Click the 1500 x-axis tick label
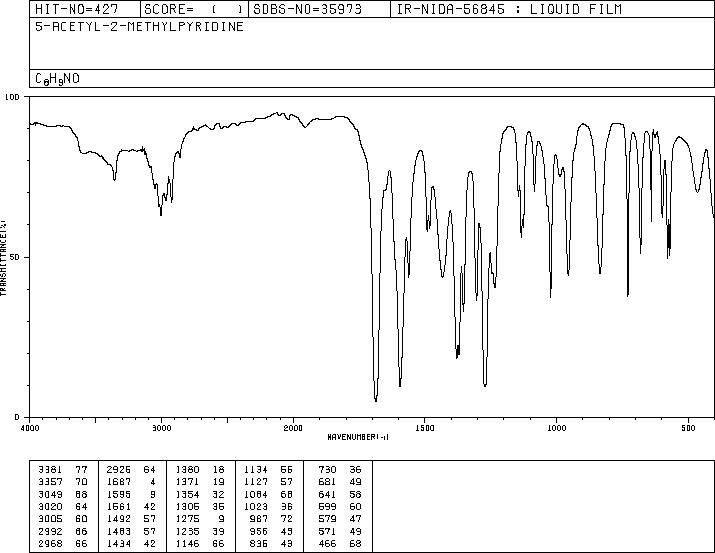The height and width of the screenshot is (553, 715). pyautogui.click(x=425, y=428)
